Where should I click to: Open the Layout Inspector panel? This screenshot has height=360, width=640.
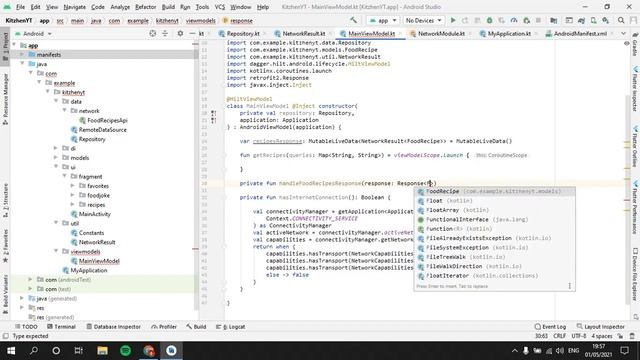(600, 327)
